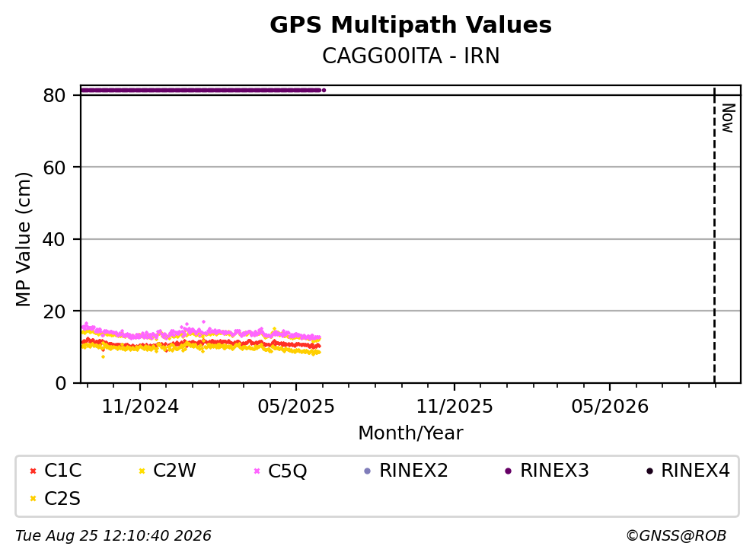Click the RINEX3 legend entry
The height and width of the screenshot is (559, 756).
(547, 471)
